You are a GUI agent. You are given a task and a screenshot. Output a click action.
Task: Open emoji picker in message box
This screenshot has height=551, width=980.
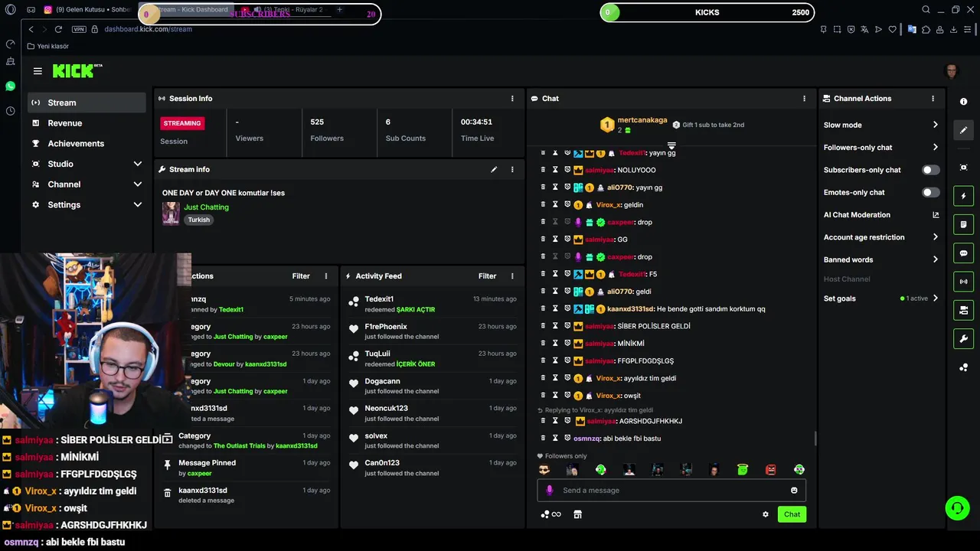[794, 491]
